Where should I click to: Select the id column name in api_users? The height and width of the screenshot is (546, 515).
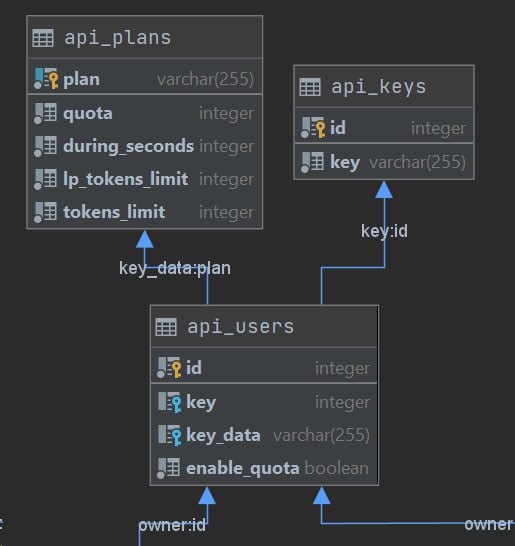pyautogui.click(x=194, y=368)
